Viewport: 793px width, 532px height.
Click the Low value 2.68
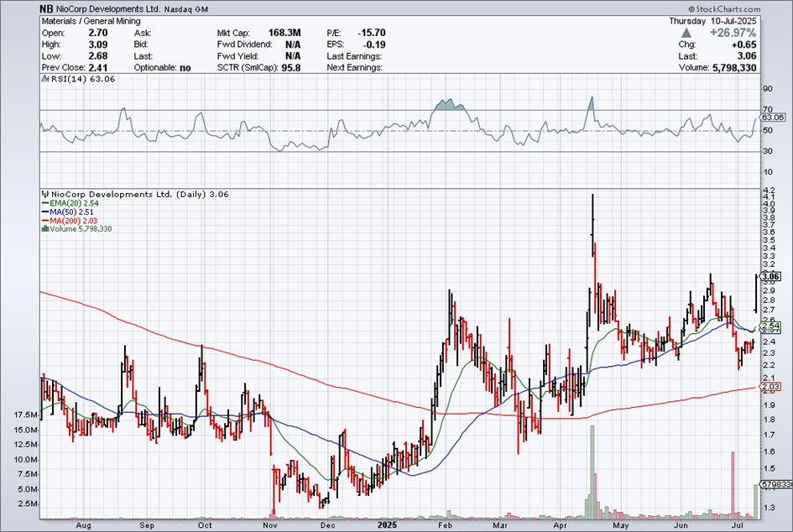coord(98,56)
